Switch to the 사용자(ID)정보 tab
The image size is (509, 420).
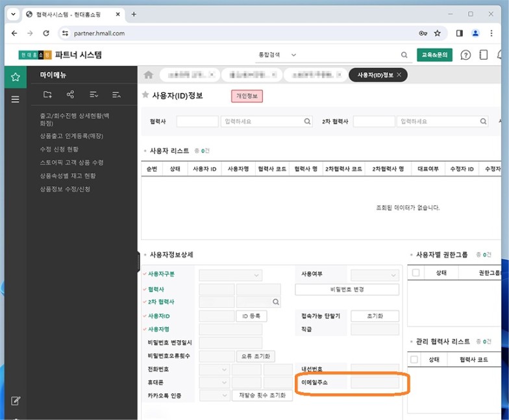[375, 75]
